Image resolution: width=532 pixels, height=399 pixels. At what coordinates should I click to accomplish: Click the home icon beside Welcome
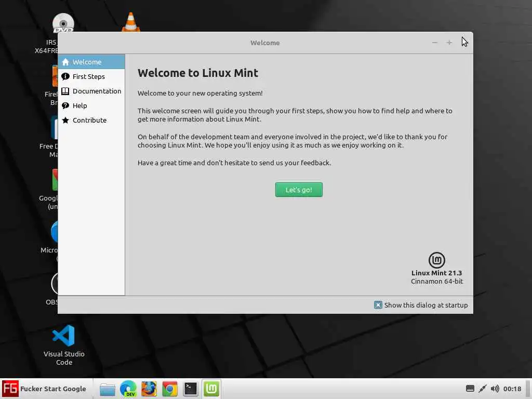(65, 62)
